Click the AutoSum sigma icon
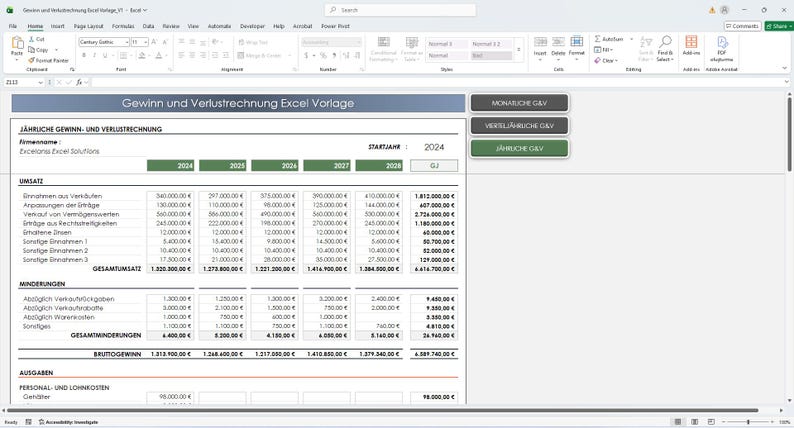Screen dimensions: 794x428 coord(598,39)
